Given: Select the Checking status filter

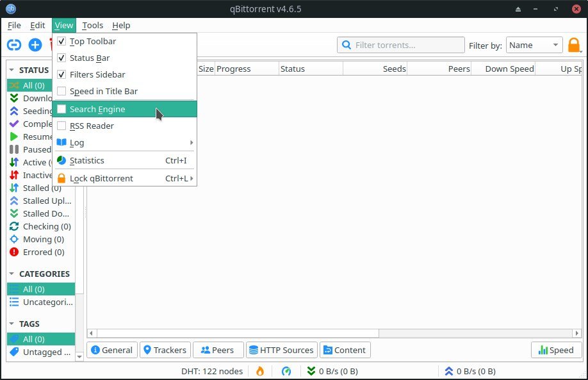Looking at the screenshot, I should pos(46,226).
